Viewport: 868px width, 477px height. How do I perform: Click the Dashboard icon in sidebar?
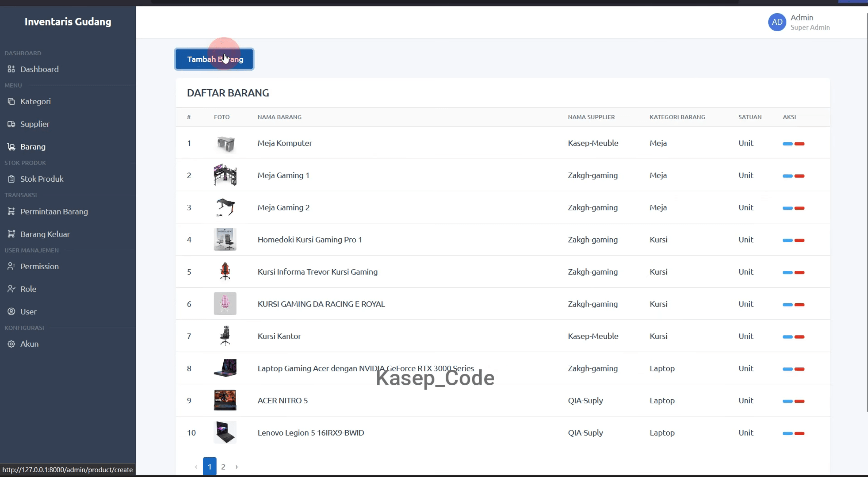11,69
